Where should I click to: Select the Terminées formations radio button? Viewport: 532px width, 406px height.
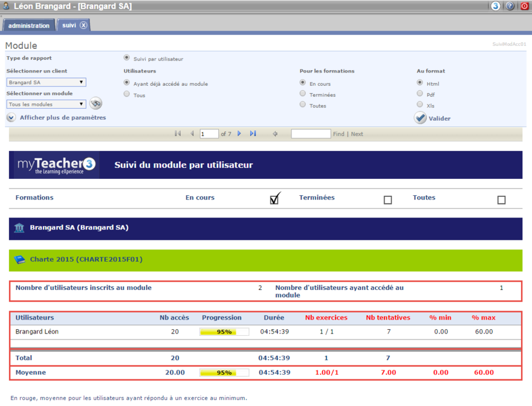303,94
